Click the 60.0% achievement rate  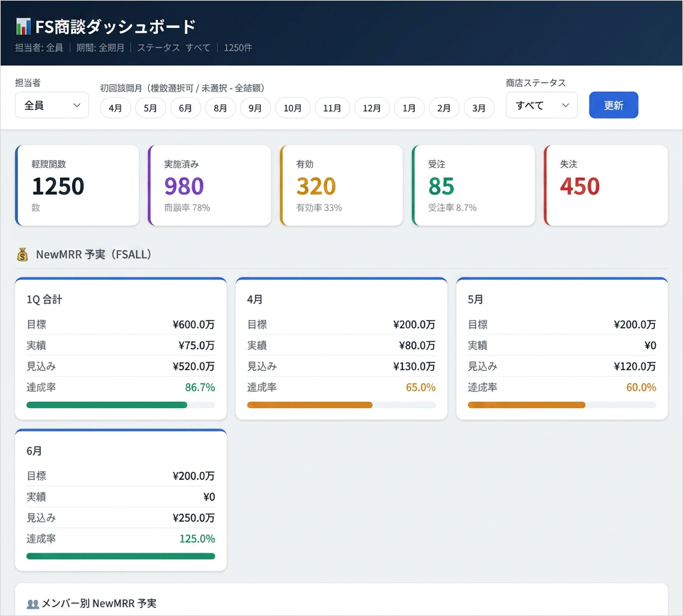(641, 387)
